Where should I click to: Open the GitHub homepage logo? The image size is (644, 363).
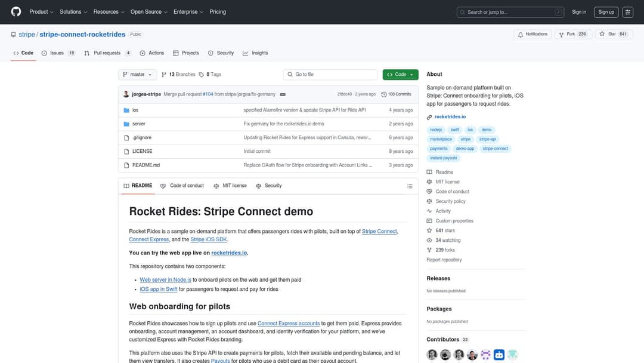point(16,11)
